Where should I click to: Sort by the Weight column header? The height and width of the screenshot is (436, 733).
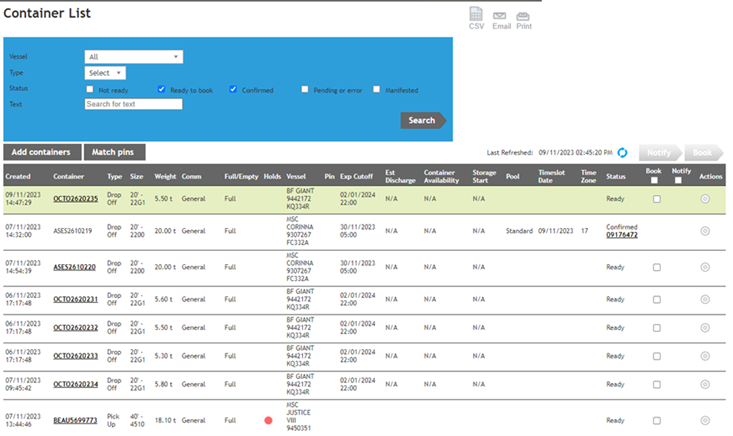tap(165, 176)
